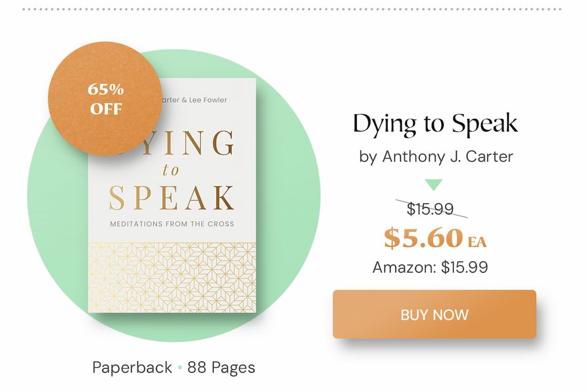Click the crossed-out $15.99 original price

[430, 209]
